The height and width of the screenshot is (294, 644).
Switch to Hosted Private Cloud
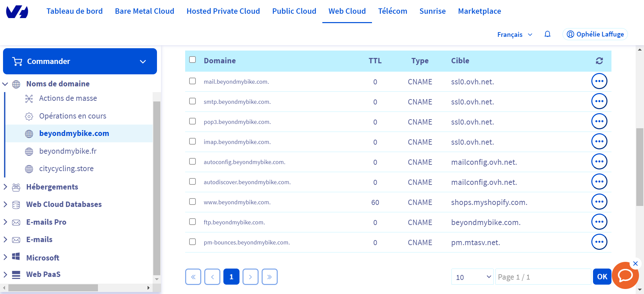tap(223, 11)
